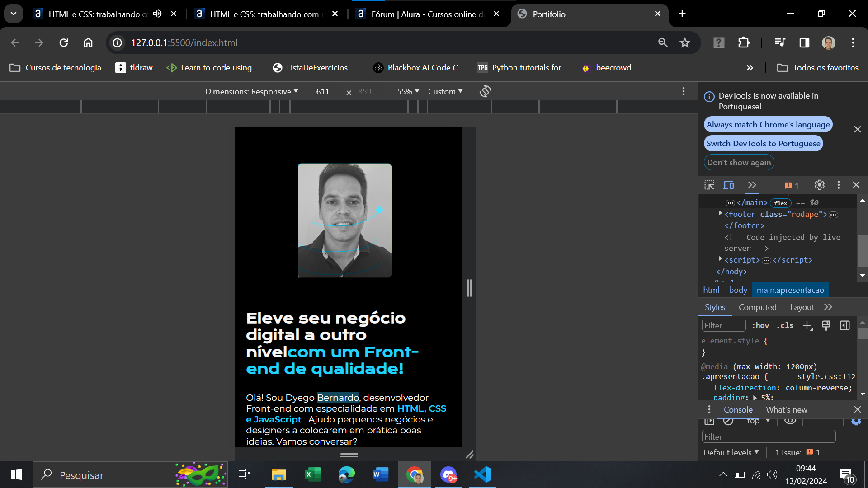
Task: Reload the page with refresh icon
Action: click(x=64, y=43)
